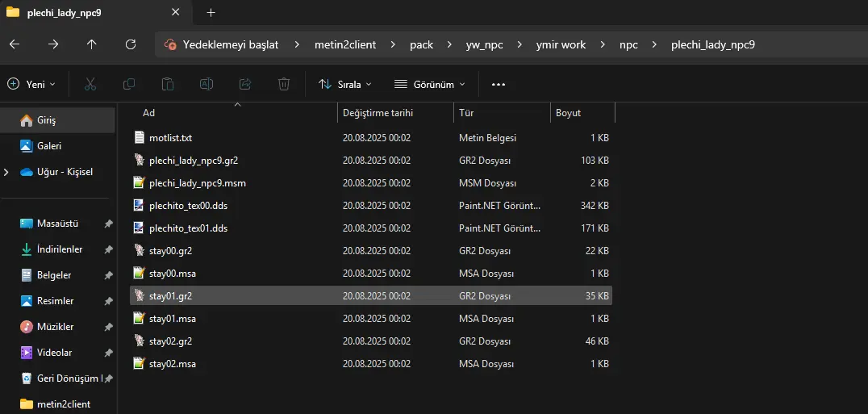Click the backup cloud icon in address bar
The image size is (868, 414).
click(x=170, y=45)
